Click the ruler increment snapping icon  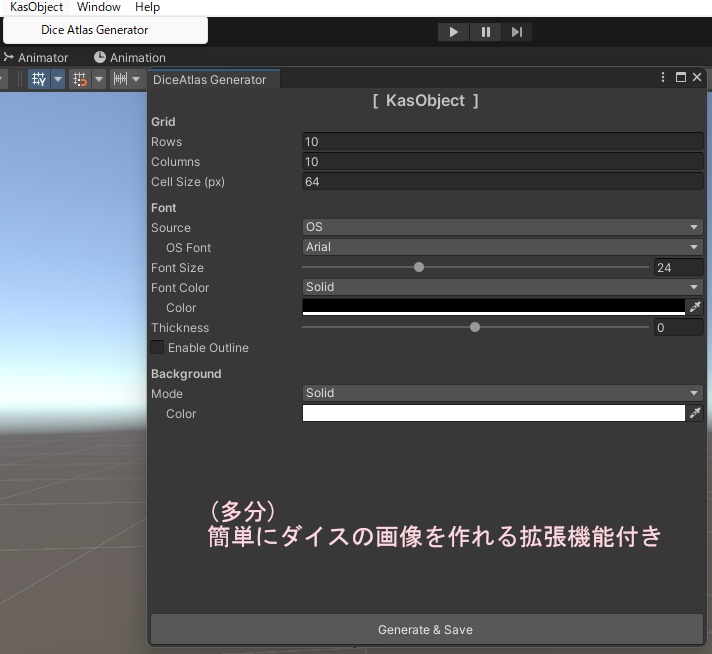(120, 79)
